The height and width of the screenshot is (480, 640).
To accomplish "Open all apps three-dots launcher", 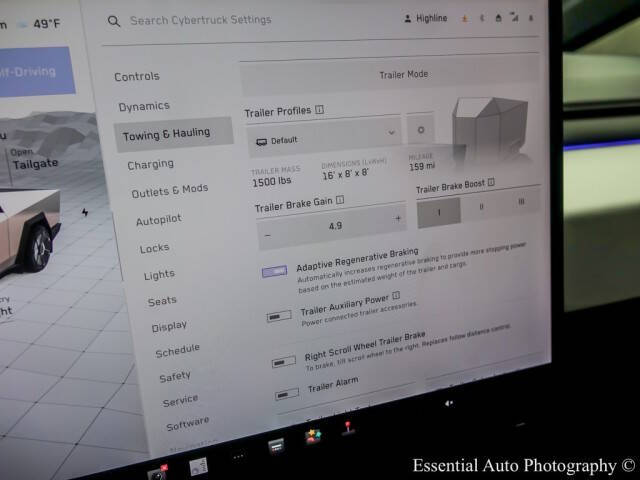I will (238, 455).
